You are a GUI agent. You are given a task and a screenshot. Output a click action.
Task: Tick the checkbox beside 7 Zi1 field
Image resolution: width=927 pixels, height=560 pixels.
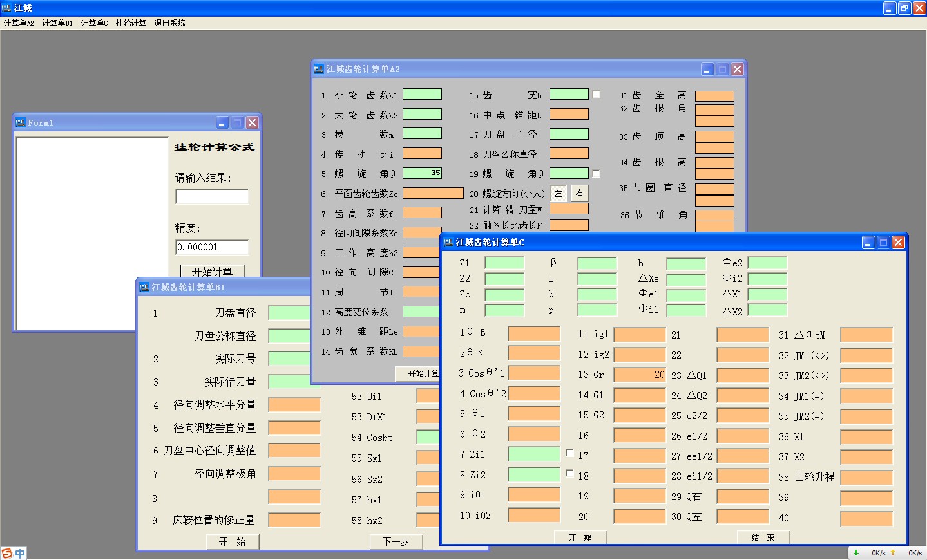(569, 453)
